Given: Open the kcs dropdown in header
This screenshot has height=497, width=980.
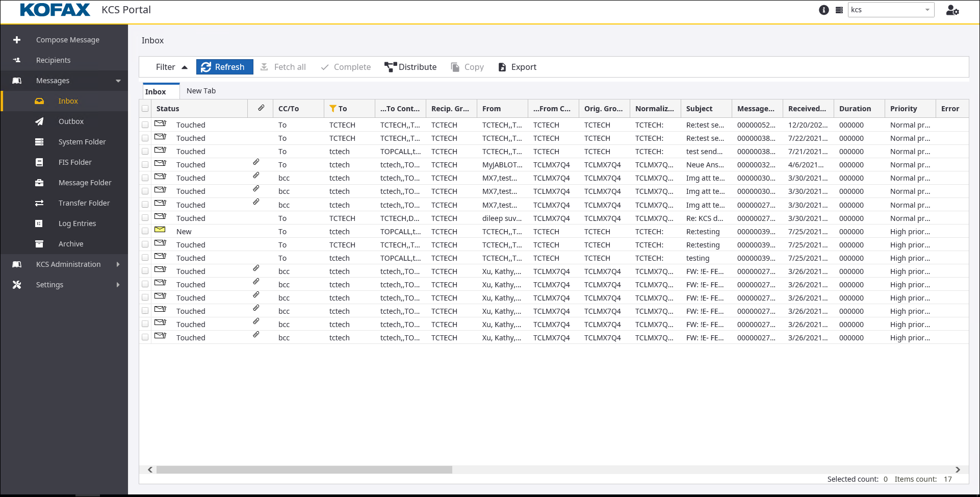Looking at the screenshot, I should tap(891, 10).
